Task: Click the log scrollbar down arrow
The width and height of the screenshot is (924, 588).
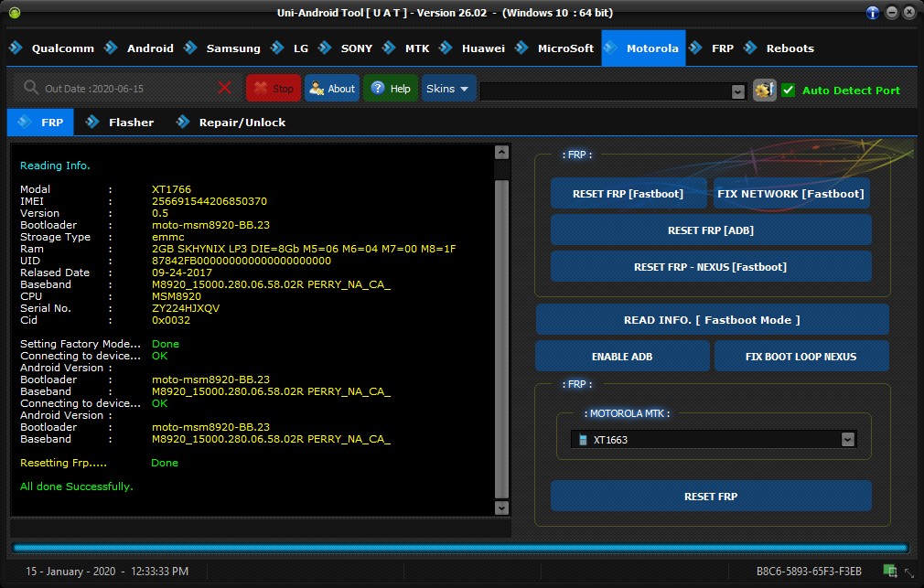Action: pyautogui.click(x=501, y=508)
